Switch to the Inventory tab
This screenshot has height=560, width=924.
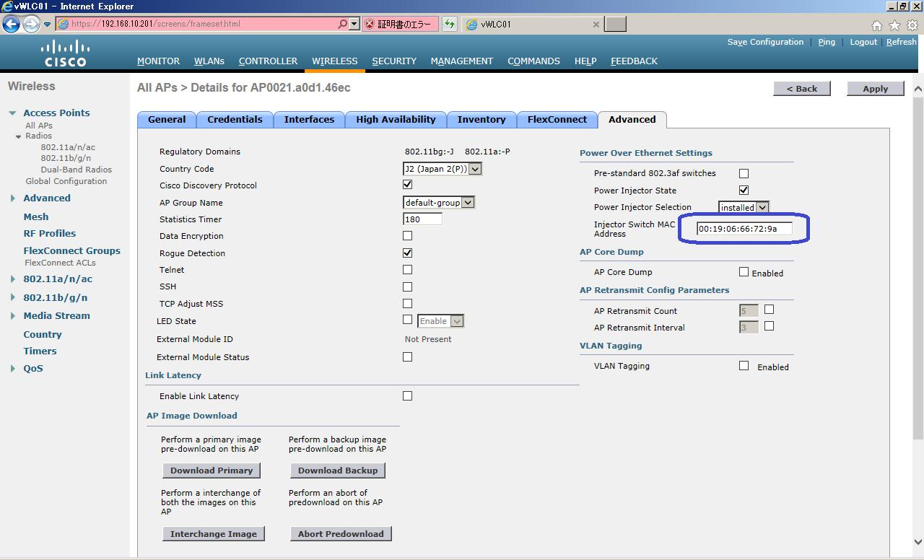coord(481,120)
